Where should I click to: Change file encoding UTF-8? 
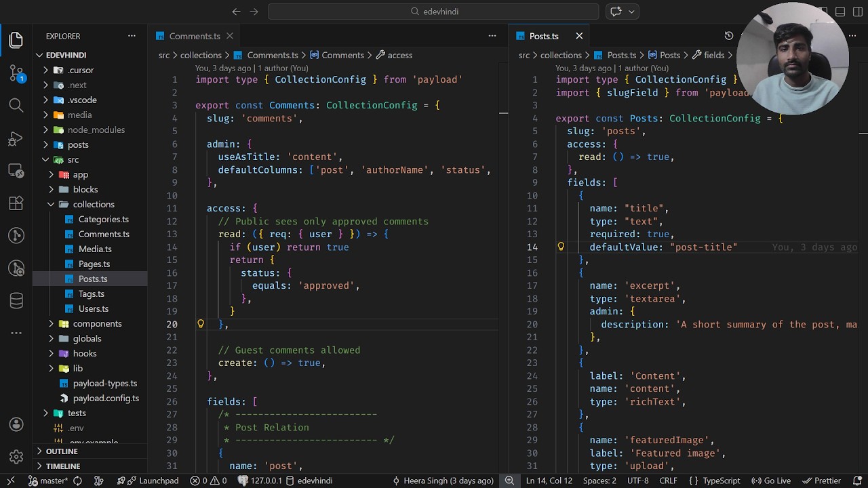638,481
